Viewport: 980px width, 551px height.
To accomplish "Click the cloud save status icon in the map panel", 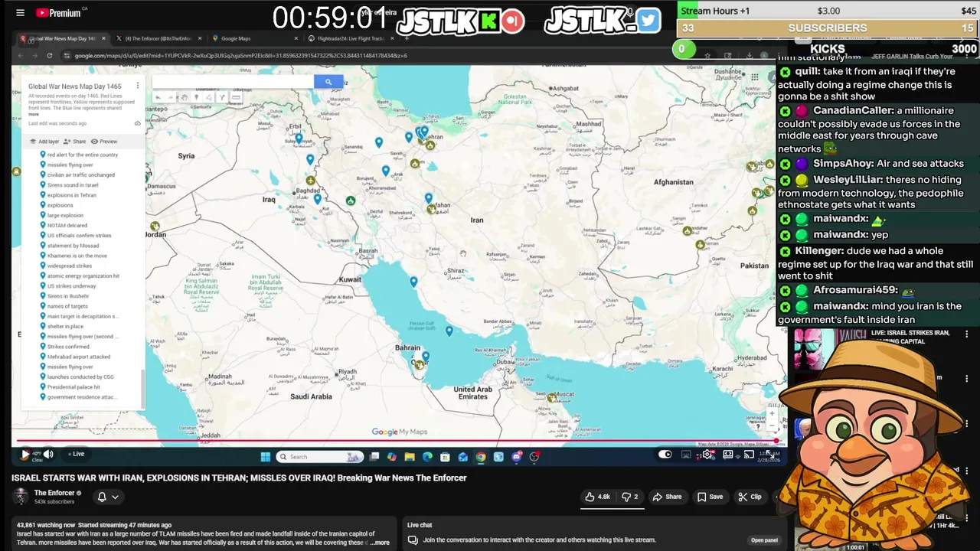I will 137,123.
